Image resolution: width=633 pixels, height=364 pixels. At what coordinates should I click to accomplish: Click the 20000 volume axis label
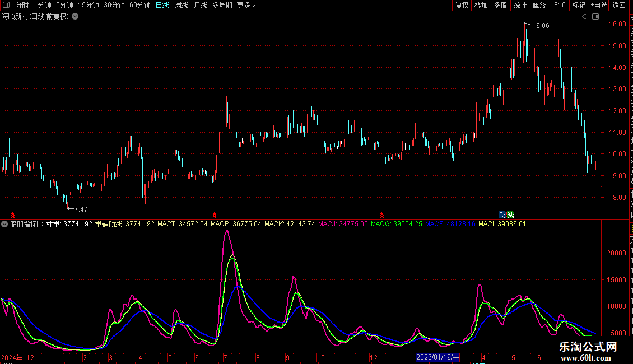616,253
